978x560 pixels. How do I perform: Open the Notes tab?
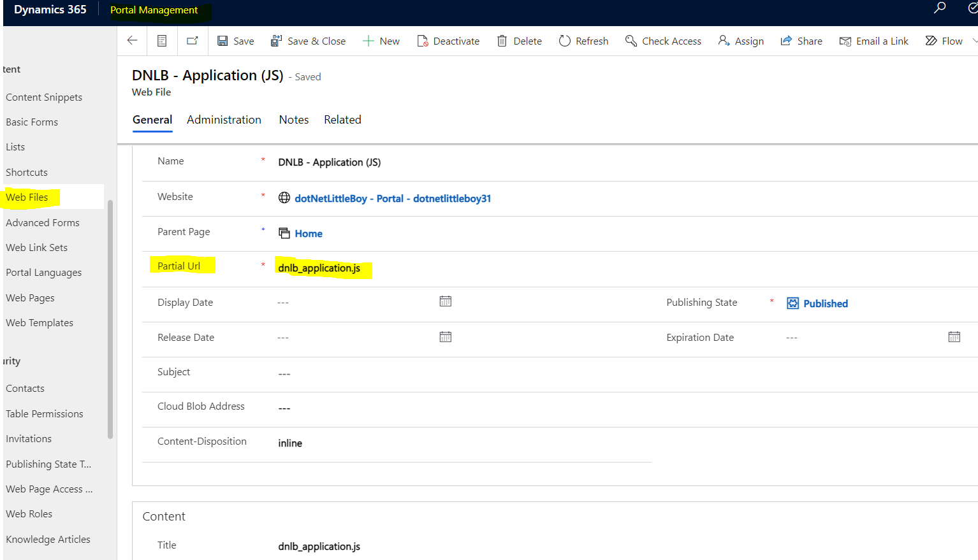294,120
